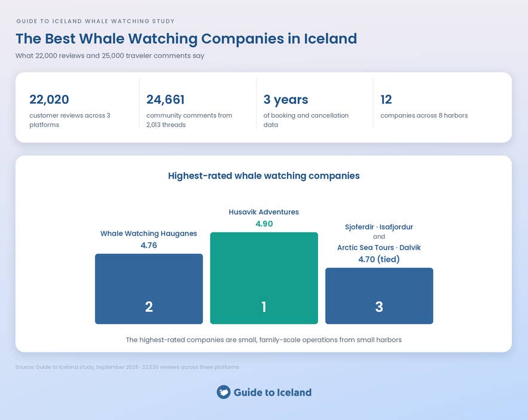Click the chart footnote about small family-scale operations
The height and width of the screenshot is (420, 528).
tap(264, 340)
